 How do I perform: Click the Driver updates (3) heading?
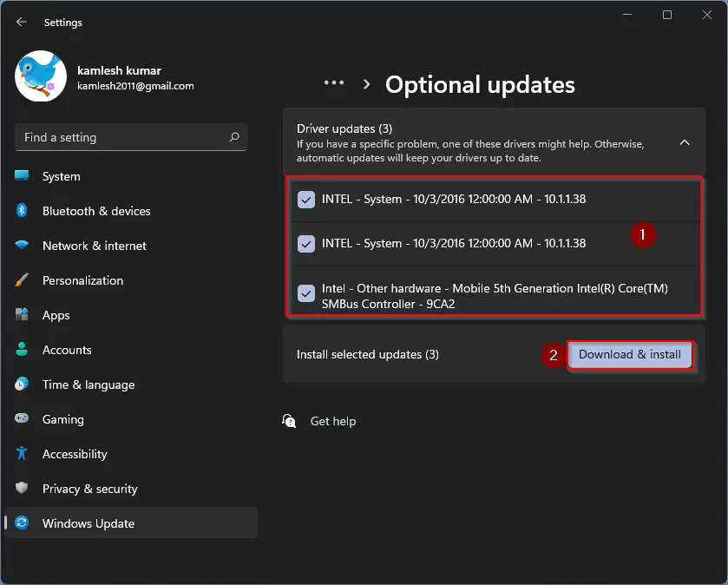pos(344,128)
